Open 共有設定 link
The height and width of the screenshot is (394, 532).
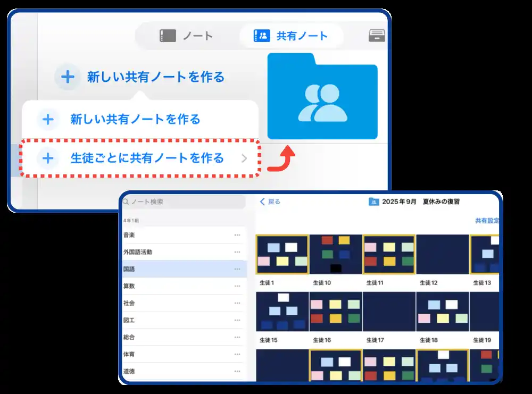tap(487, 221)
